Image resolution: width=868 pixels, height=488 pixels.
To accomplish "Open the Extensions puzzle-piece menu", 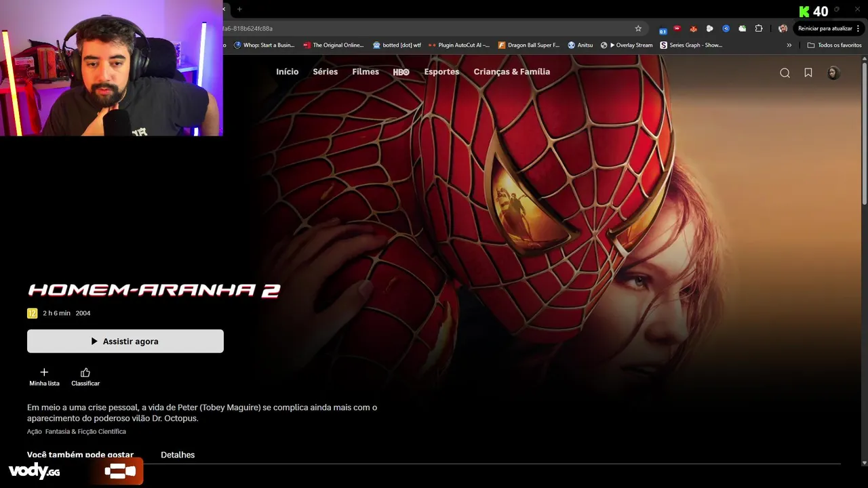I will click(x=759, y=28).
